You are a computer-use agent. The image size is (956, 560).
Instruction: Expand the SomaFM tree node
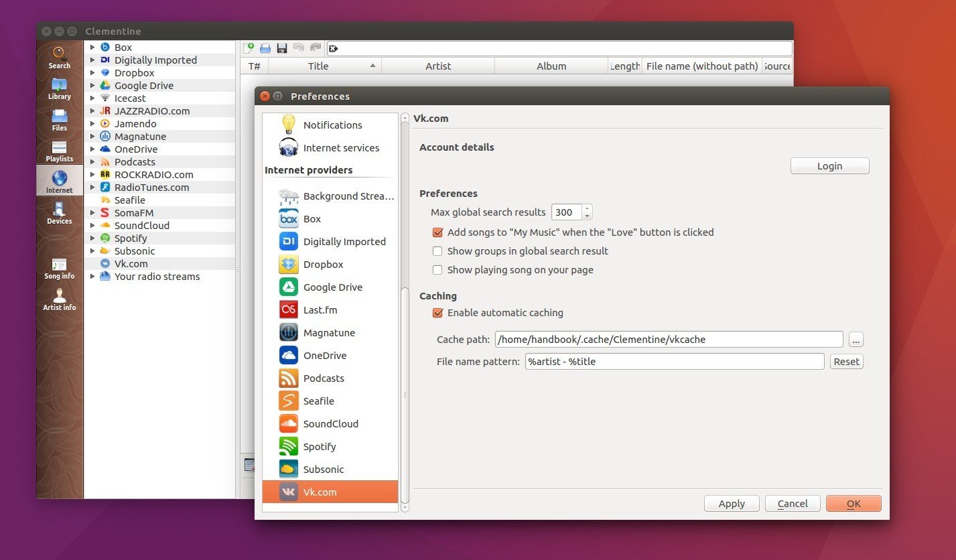(x=93, y=213)
